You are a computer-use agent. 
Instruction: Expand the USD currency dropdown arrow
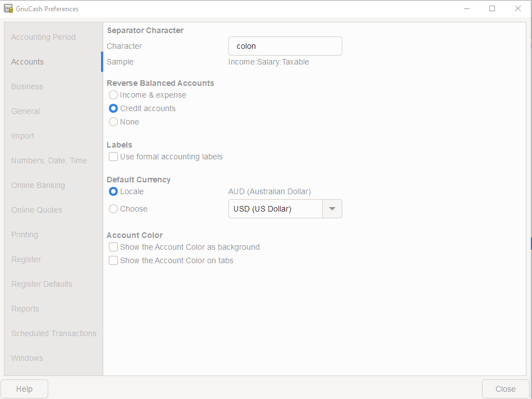click(332, 209)
